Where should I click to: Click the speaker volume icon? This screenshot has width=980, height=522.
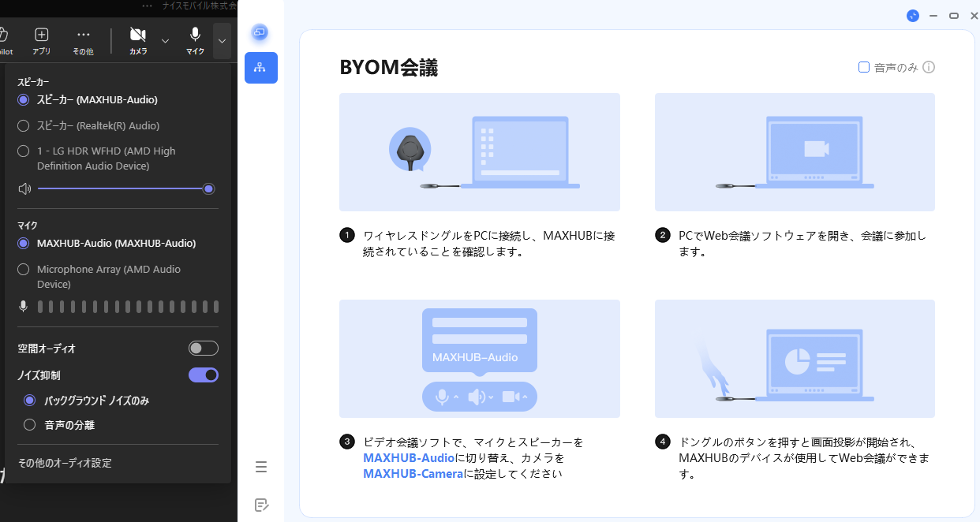click(24, 188)
